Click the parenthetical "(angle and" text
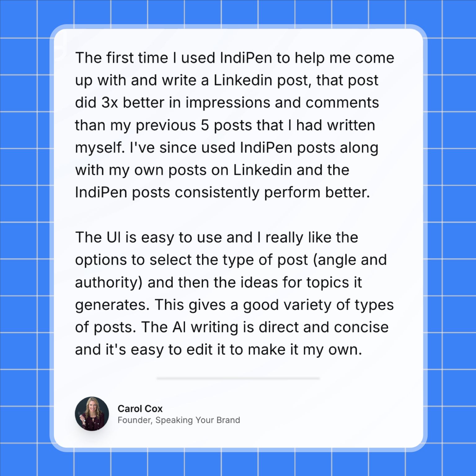The image size is (476, 476). pos(350,260)
